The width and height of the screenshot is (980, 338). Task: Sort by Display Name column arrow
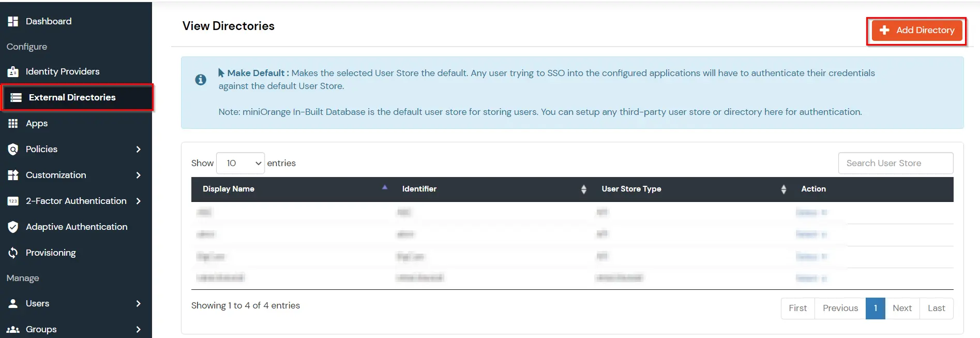point(385,187)
